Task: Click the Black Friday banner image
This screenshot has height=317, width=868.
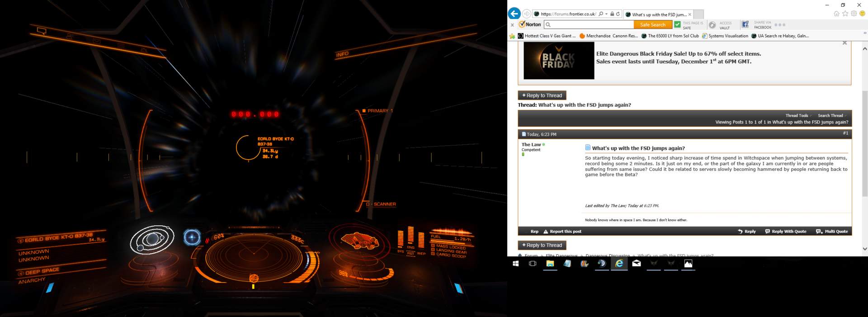Action: (559, 61)
